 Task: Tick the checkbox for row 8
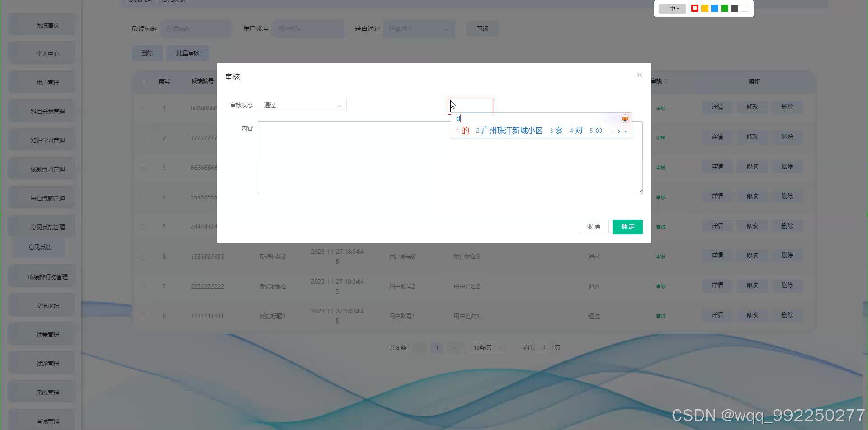click(x=144, y=316)
